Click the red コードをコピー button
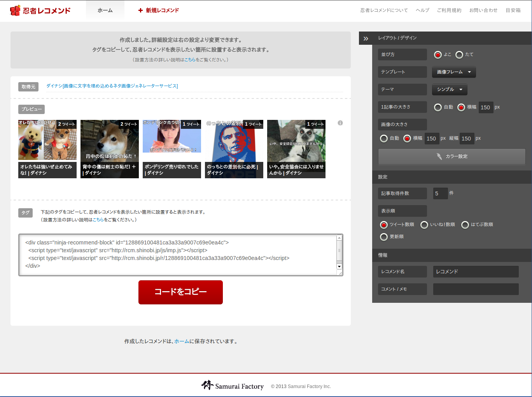 [x=180, y=292]
